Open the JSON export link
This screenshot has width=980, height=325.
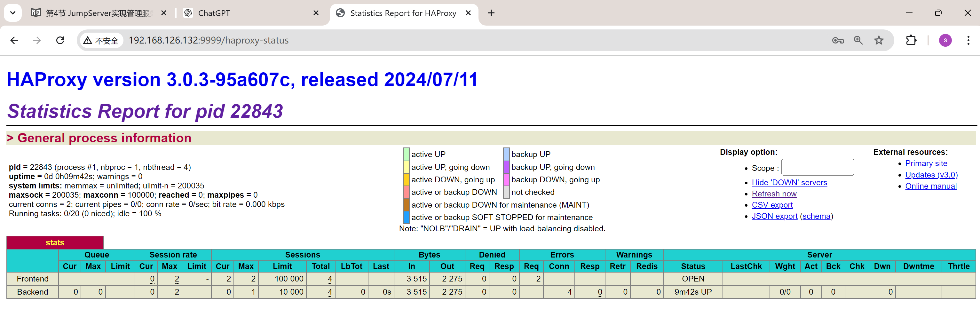[x=774, y=216]
